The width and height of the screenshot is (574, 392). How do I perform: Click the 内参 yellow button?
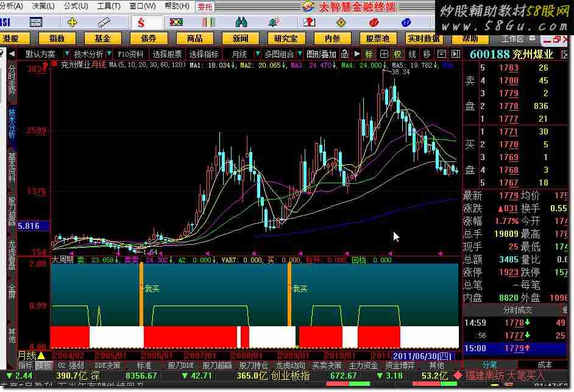tap(332, 38)
